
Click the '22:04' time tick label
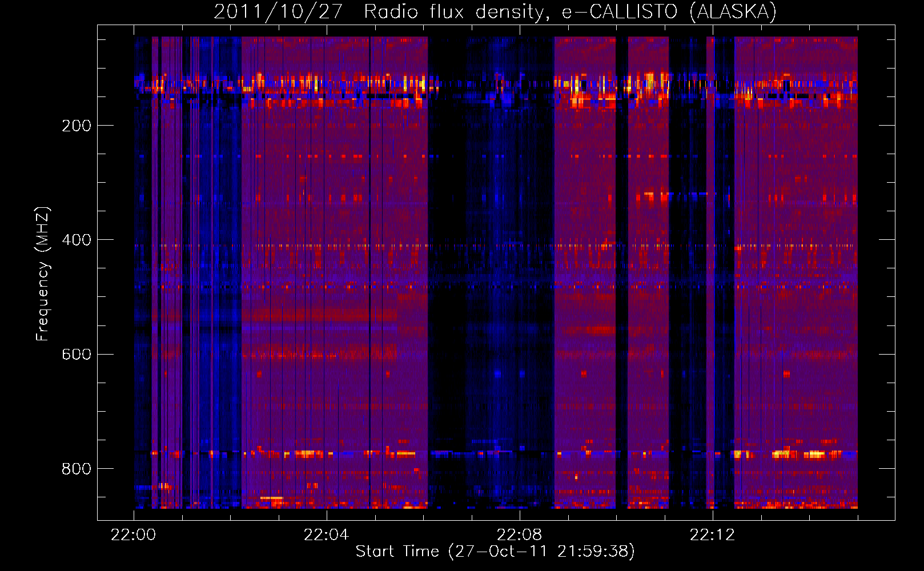[x=326, y=534]
